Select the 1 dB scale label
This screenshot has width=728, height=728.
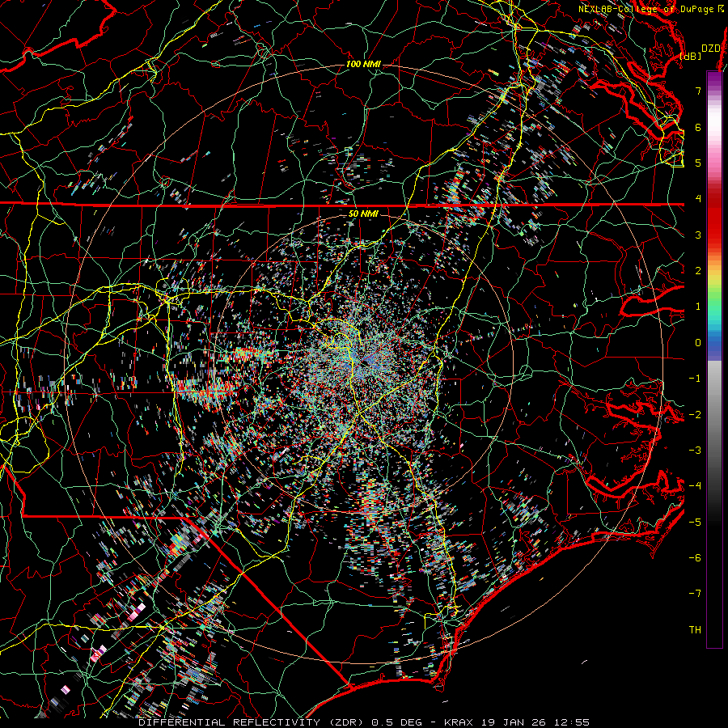[x=698, y=307]
